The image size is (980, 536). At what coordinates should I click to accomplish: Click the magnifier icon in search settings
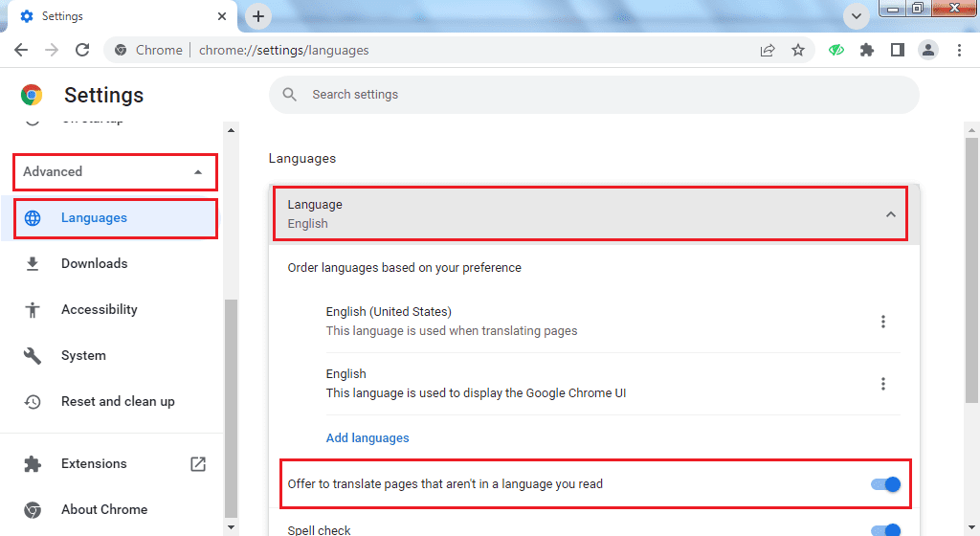pyautogui.click(x=289, y=95)
